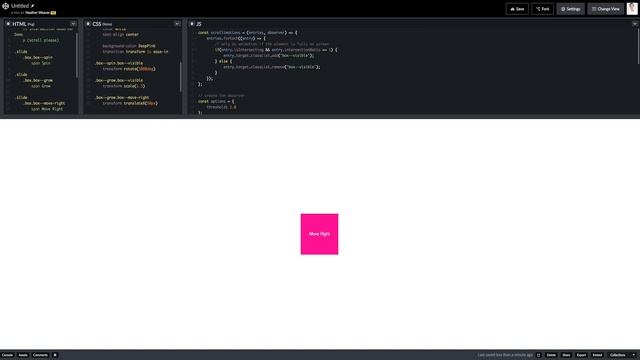The width and height of the screenshot is (640, 360).
Task: Click 'Last saved' status text in footer
Action: pos(505,355)
